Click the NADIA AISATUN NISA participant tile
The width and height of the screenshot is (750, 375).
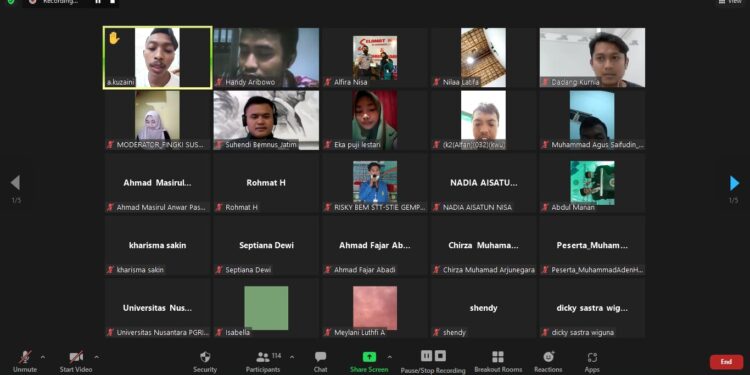point(484,183)
